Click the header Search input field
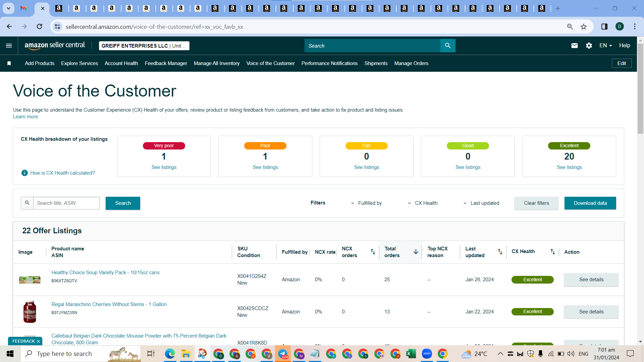Image resolution: width=644 pixels, height=362 pixels. tap(372, 46)
